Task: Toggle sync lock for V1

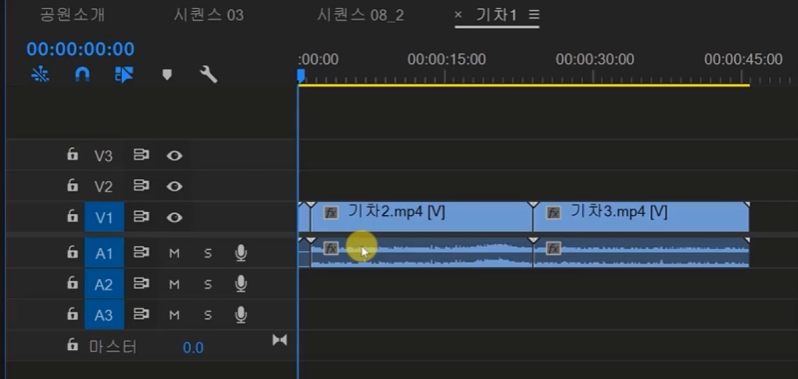Action: 141,217
